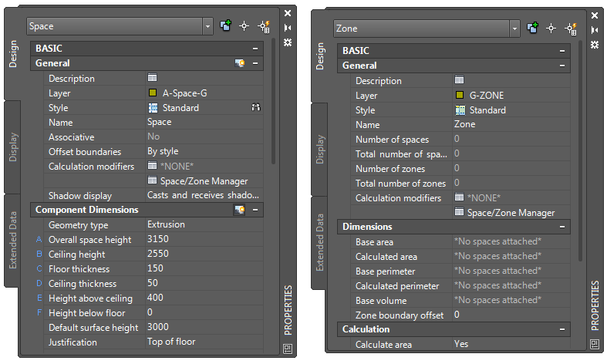The width and height of the screenshot is (607, 364).
Task: Collapse the Zone Dimensions section
Action: tap(562, 228)
